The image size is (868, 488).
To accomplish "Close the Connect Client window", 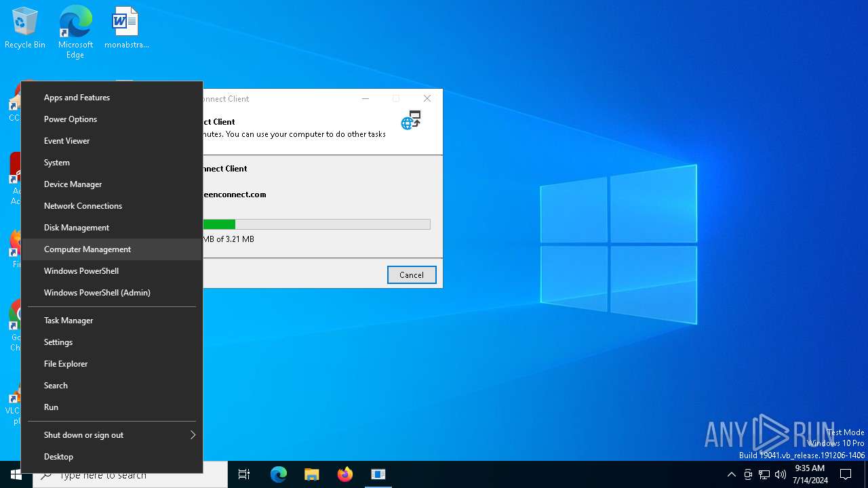I will 427,99.
